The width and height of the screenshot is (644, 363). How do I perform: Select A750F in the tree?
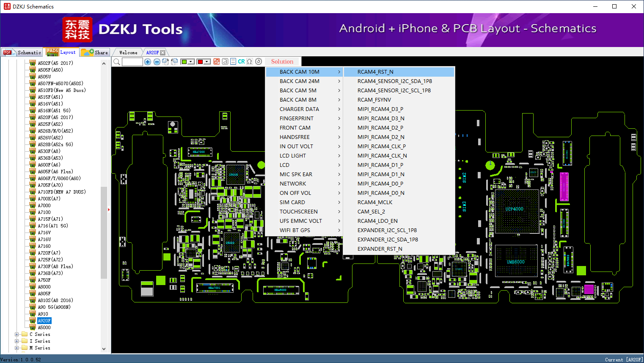44,280
